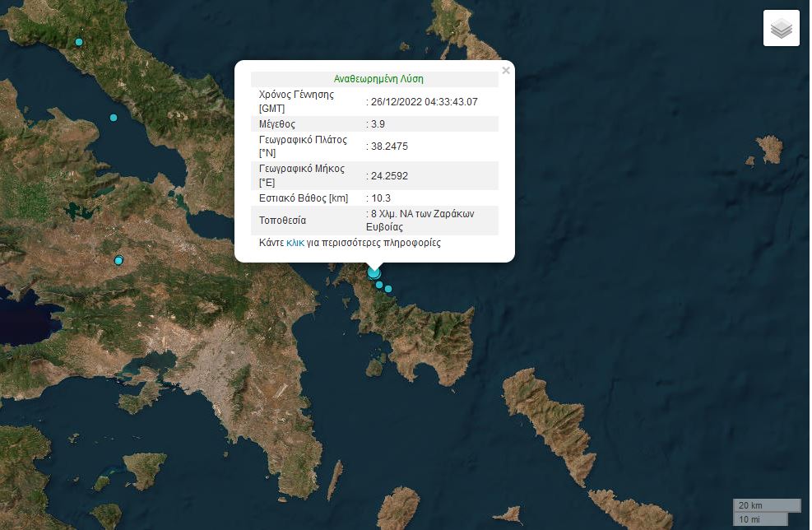Click the latitude value 38.2475
The width and height of the screenshot is (812, 530).
(389, 146)
